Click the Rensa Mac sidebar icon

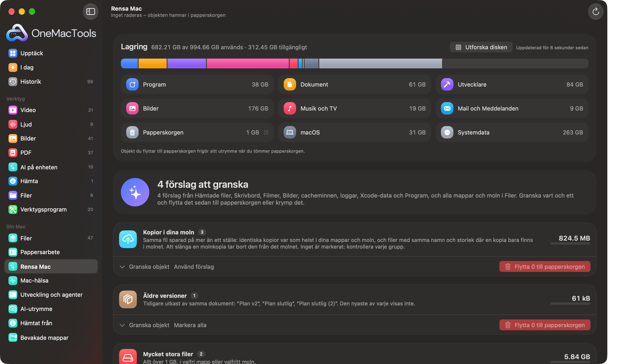(13, 266)
